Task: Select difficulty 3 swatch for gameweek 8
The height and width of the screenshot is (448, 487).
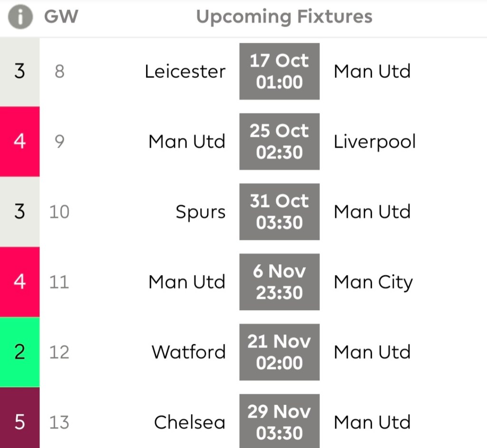Action: tap(19, 72)
